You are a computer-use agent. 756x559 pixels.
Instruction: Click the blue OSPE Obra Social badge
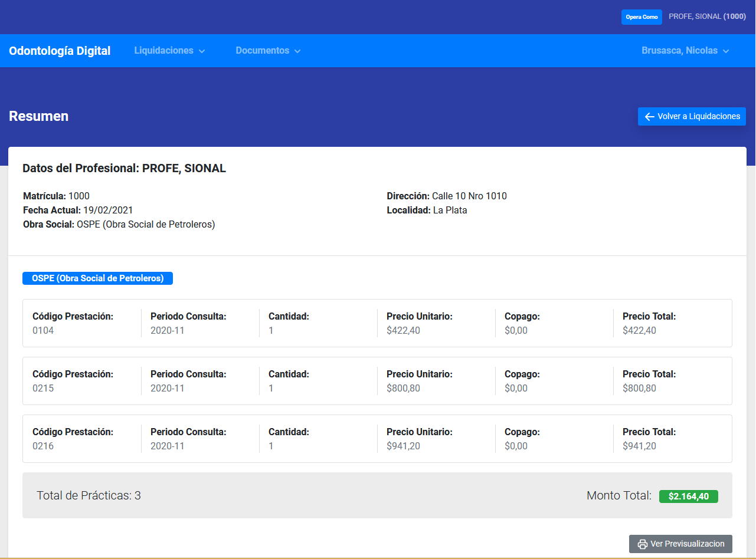[97, 278]
